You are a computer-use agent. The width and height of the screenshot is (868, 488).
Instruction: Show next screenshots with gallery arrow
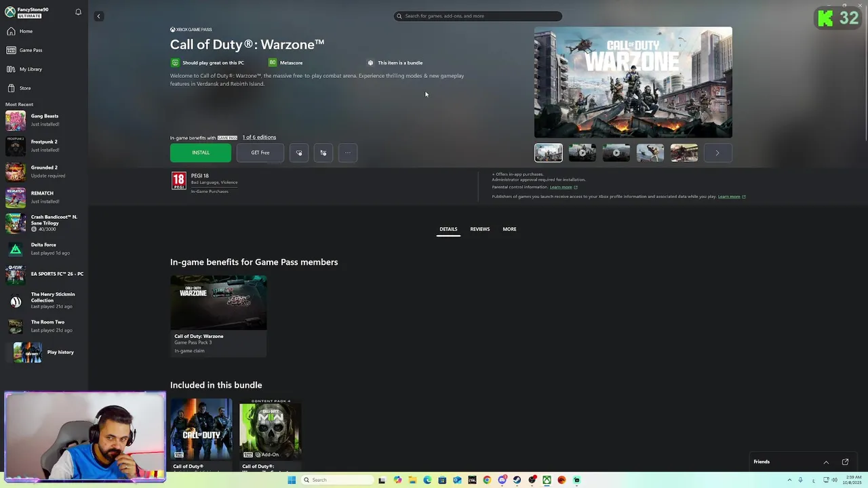pyautogui.click(x=717, y=152)
